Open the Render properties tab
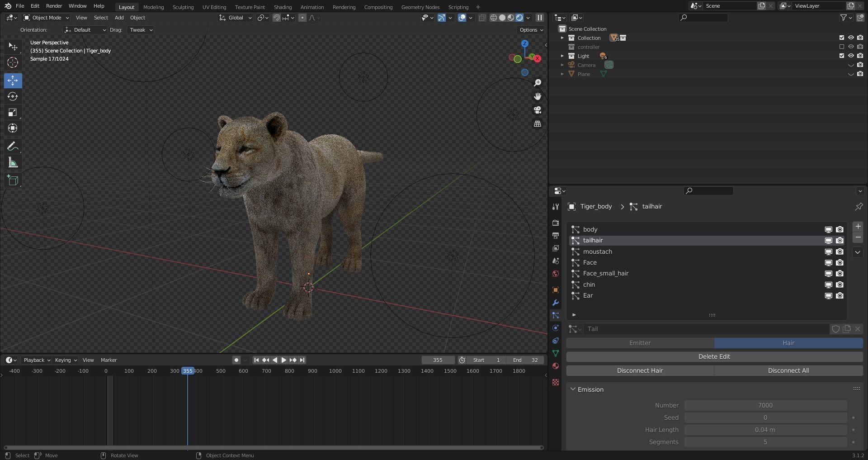The image size is (868, 460). coord(556,223)
